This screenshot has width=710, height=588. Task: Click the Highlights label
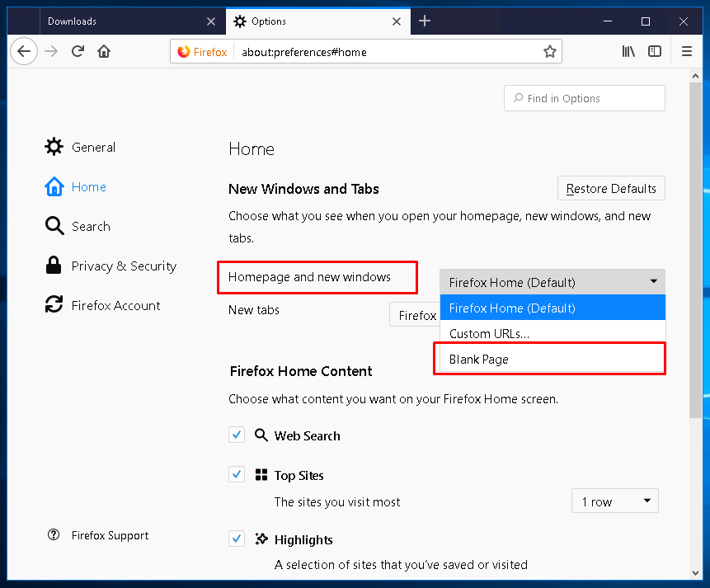pyautogui.click(x=303, y=539)
